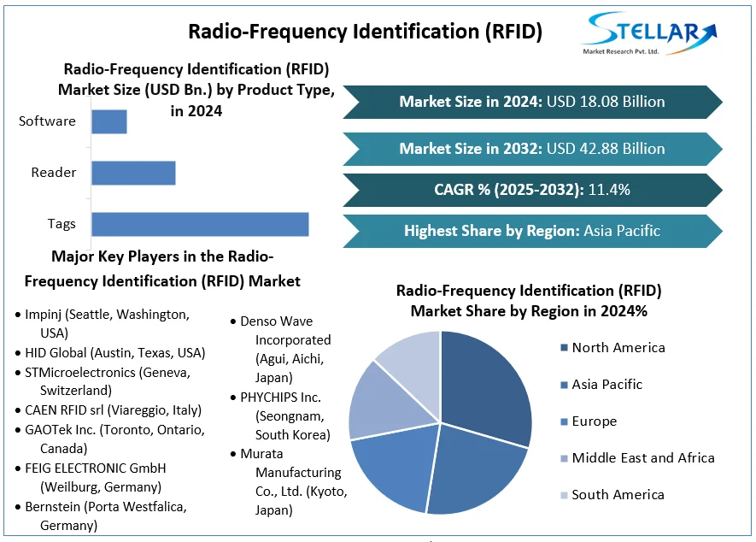Select the Reader bar in the chart

click(x=133, y=173)
